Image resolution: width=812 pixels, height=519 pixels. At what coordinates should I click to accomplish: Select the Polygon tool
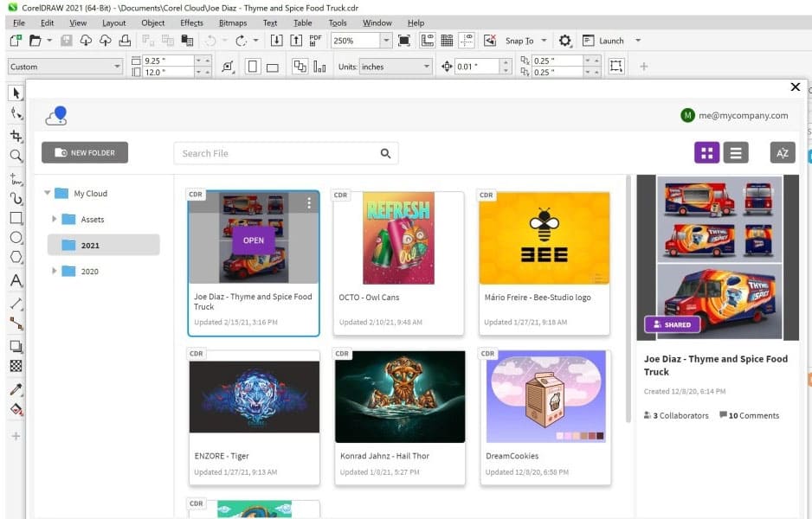[x=16, y=257]
